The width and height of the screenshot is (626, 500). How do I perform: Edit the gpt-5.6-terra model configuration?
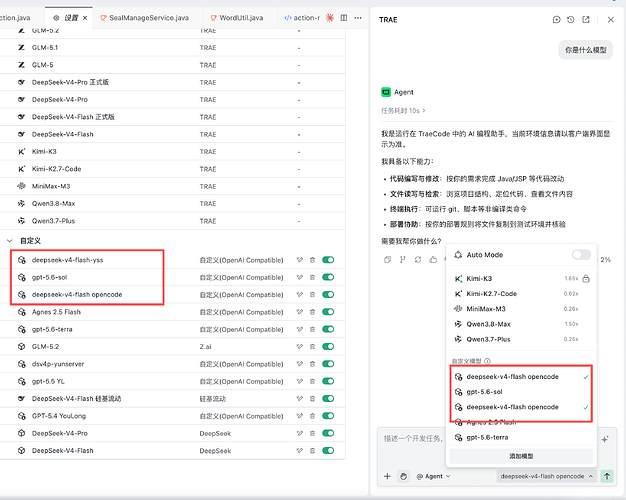(x=300, y=329)
